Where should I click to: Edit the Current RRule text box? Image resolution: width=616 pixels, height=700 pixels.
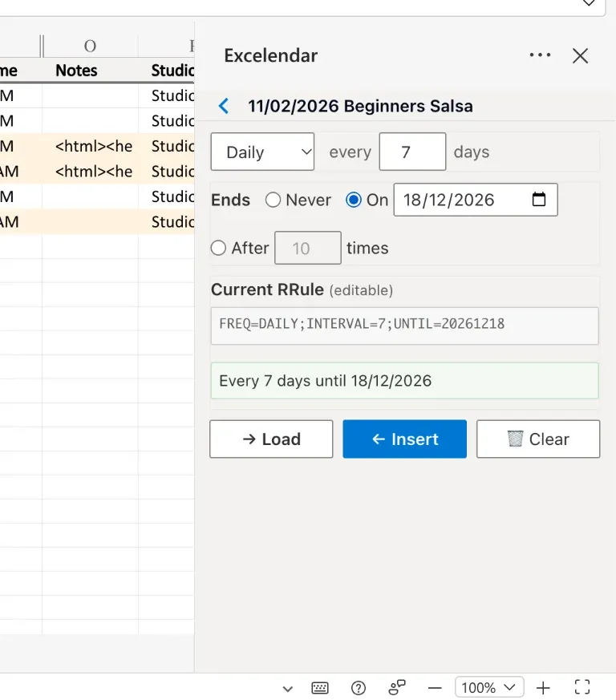click(x=405, y=326)
